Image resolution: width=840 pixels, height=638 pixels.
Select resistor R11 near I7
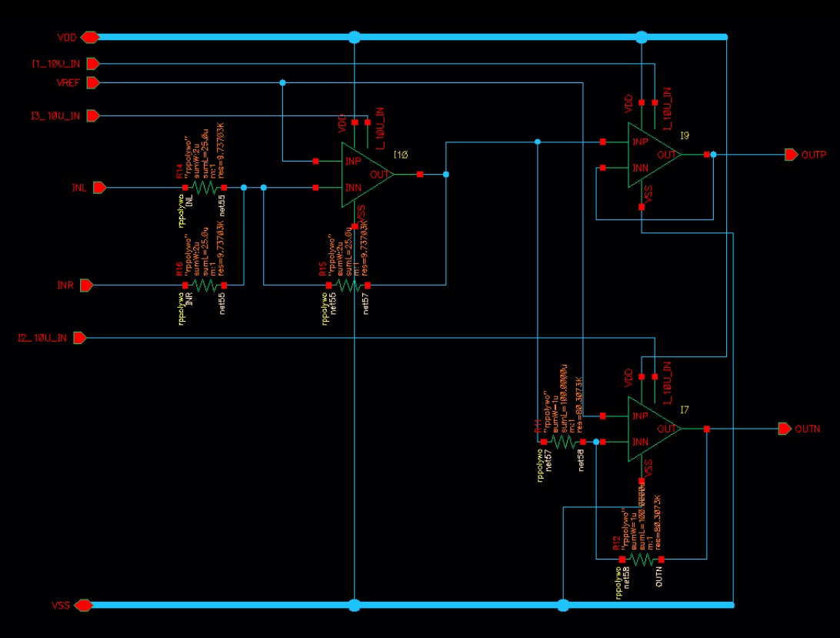pos(564,442)
